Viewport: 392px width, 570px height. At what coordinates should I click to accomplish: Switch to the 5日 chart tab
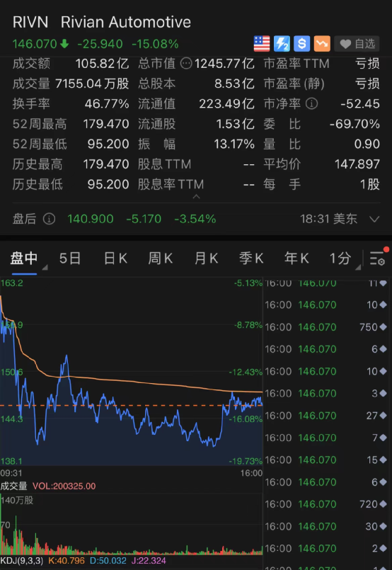pyautogui.click(x=70, y=258)
